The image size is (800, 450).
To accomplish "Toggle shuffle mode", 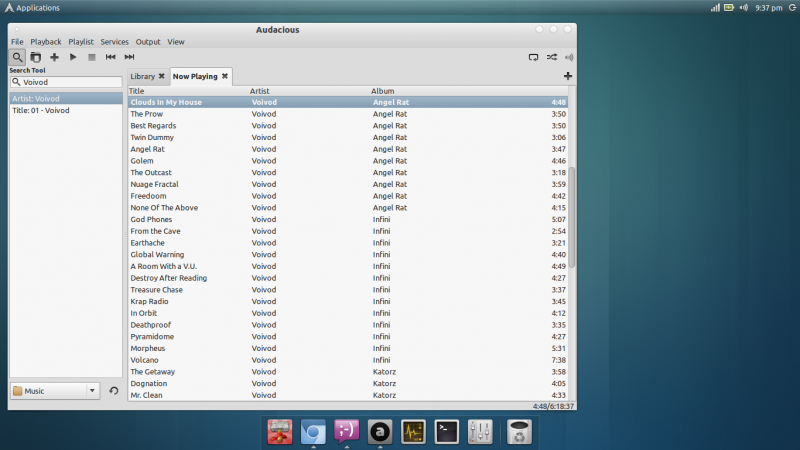I will (x=552, y=57).
